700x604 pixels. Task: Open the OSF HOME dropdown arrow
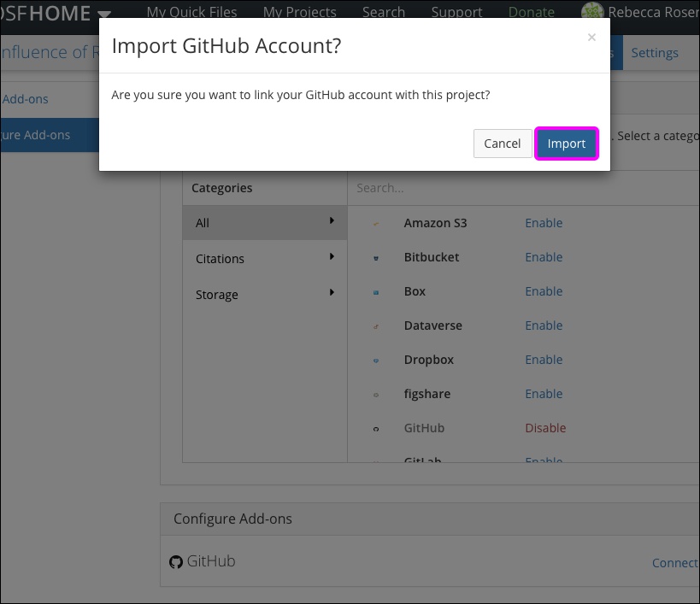[x=104, y=15]
